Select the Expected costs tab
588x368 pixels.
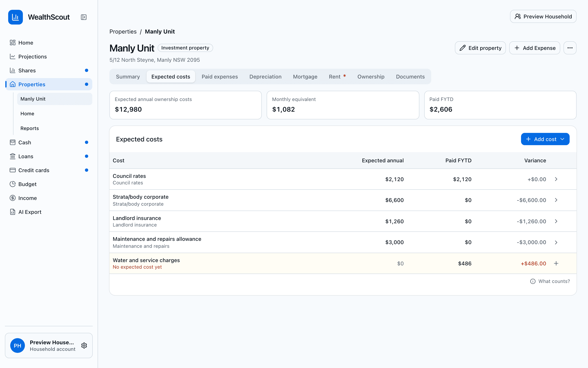pos(170,77)
